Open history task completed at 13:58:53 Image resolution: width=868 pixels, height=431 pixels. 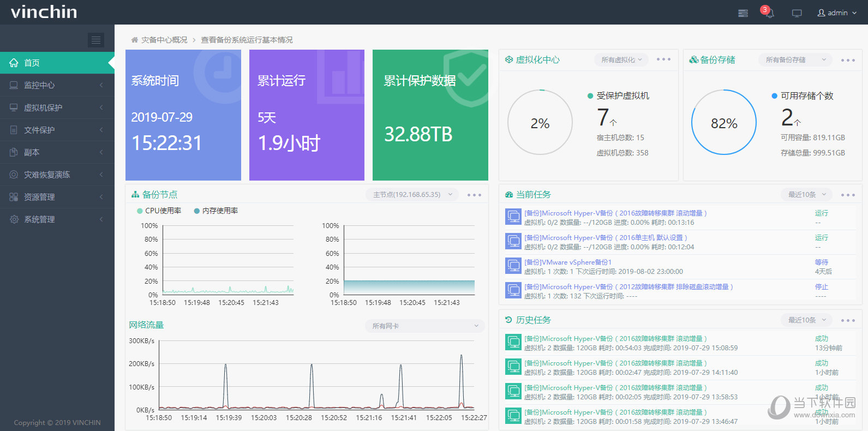pos(615,388)
